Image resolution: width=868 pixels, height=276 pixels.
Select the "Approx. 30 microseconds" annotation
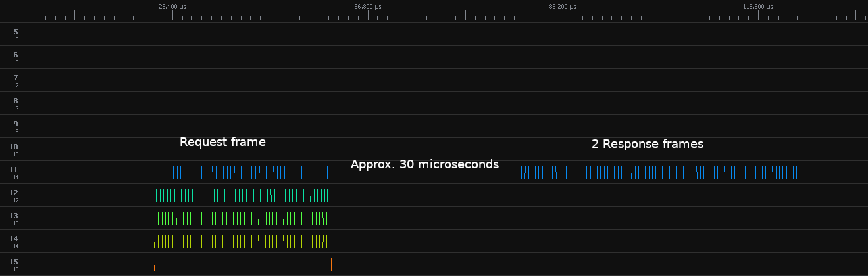(424, 164)
